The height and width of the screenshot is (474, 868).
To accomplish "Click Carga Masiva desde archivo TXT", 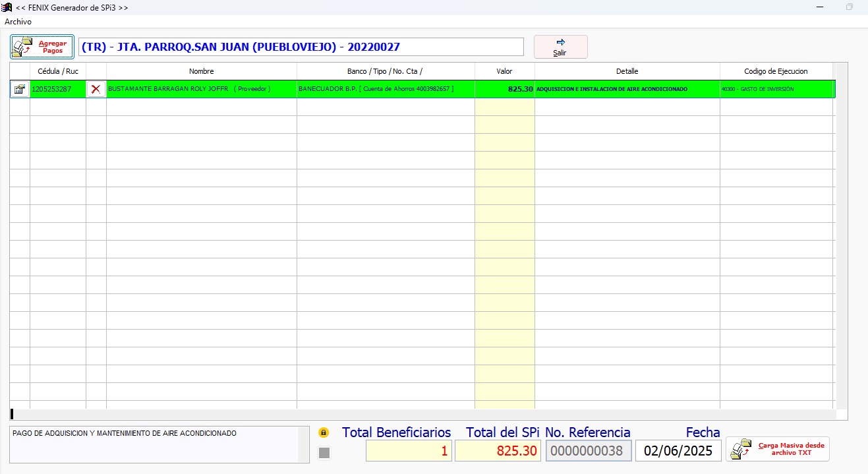I will (778, 449).
